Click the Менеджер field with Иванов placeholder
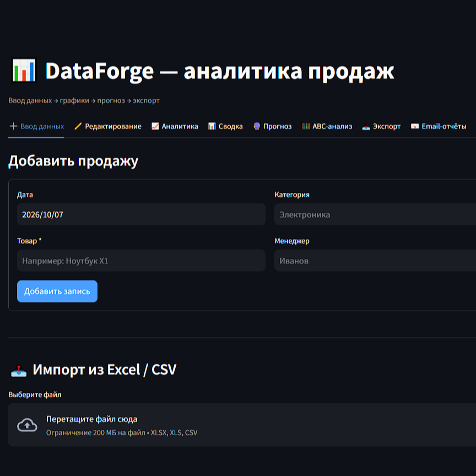 click(375, 261)
